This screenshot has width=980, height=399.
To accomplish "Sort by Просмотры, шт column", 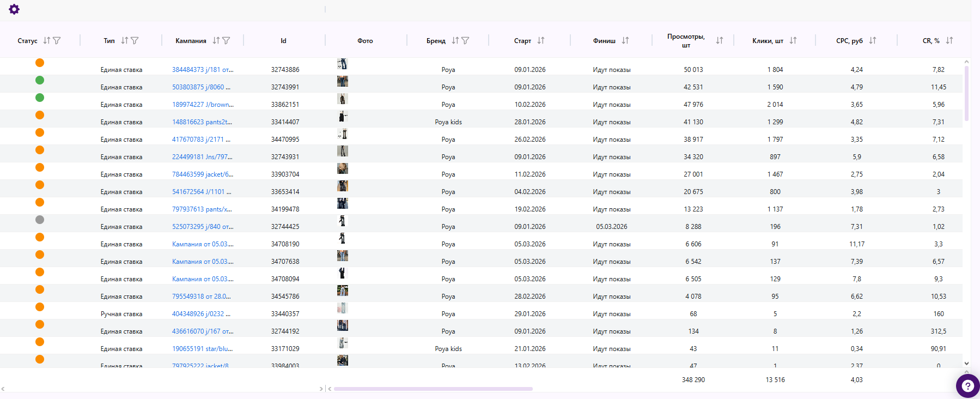I will [720, 40].
